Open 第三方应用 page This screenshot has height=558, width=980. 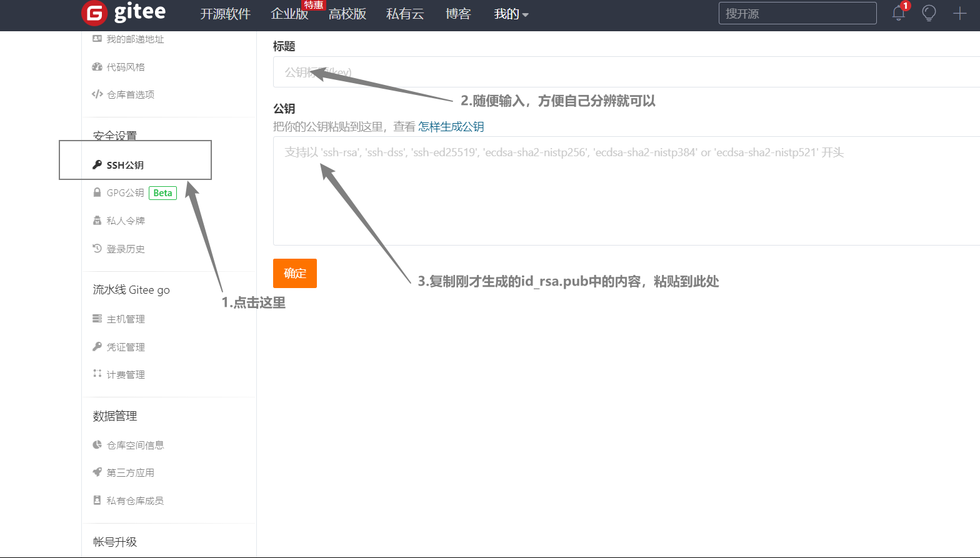131,472
